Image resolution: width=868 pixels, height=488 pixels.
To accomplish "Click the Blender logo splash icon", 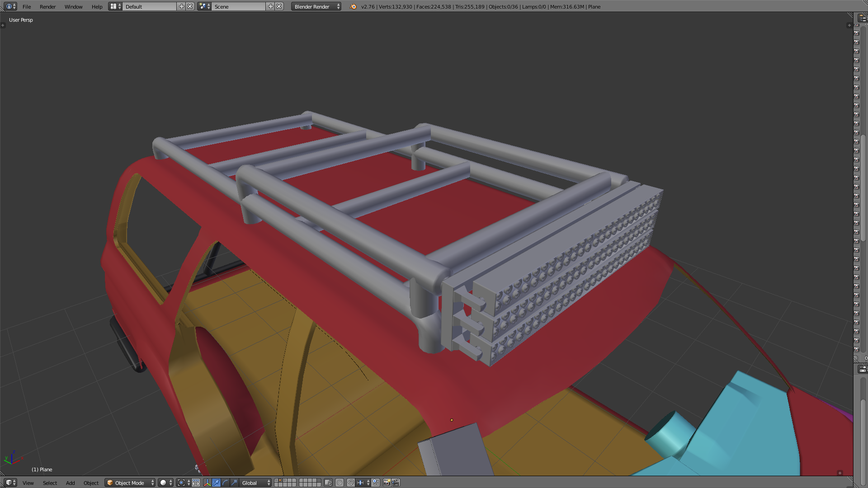I will (353, 6).
